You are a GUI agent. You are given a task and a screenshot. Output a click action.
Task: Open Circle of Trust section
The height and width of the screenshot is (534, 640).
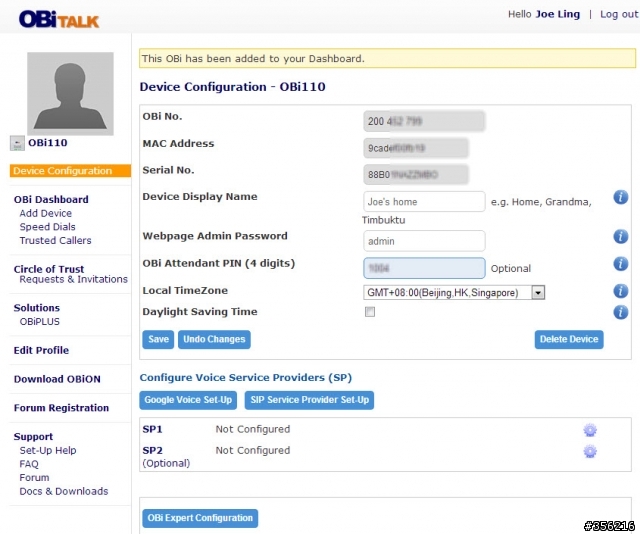49,269
